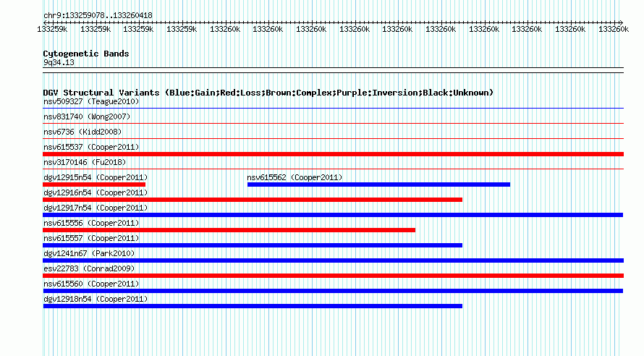The height and width of the screenshot is (356, 644).
Task: Select variant label nsv3170146 (Fu2018)
Action: [85, 162]
